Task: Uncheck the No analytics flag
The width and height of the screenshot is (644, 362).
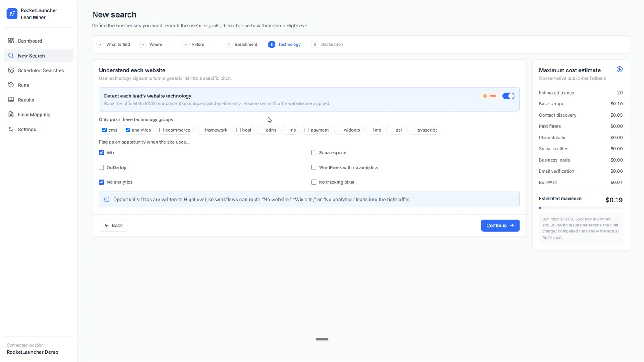Action: click(x=101, y=182)
